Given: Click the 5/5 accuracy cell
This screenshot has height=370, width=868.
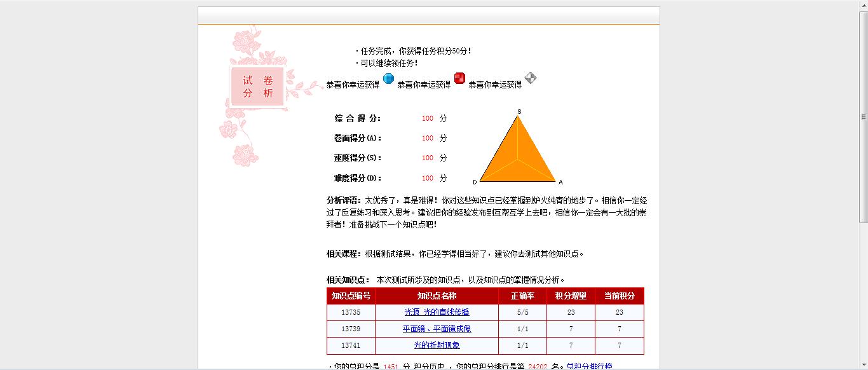Looking at the screenshot, I should coord(522,312).
